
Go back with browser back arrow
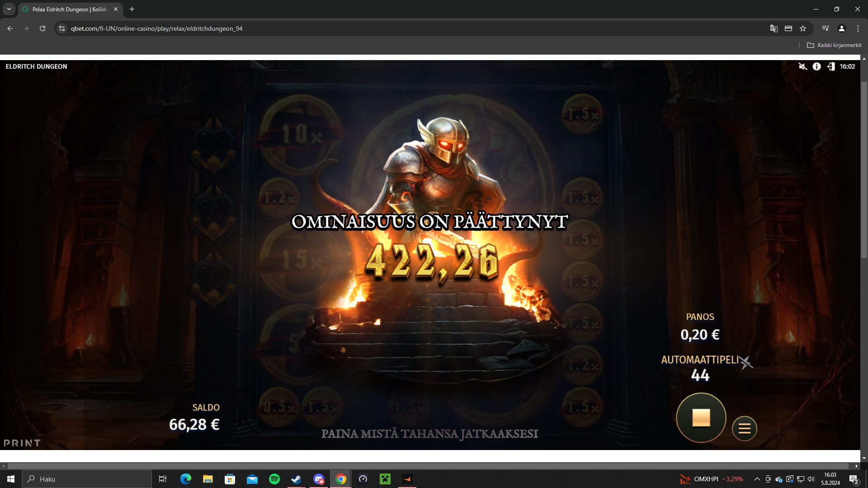click(x=10, y=28)
